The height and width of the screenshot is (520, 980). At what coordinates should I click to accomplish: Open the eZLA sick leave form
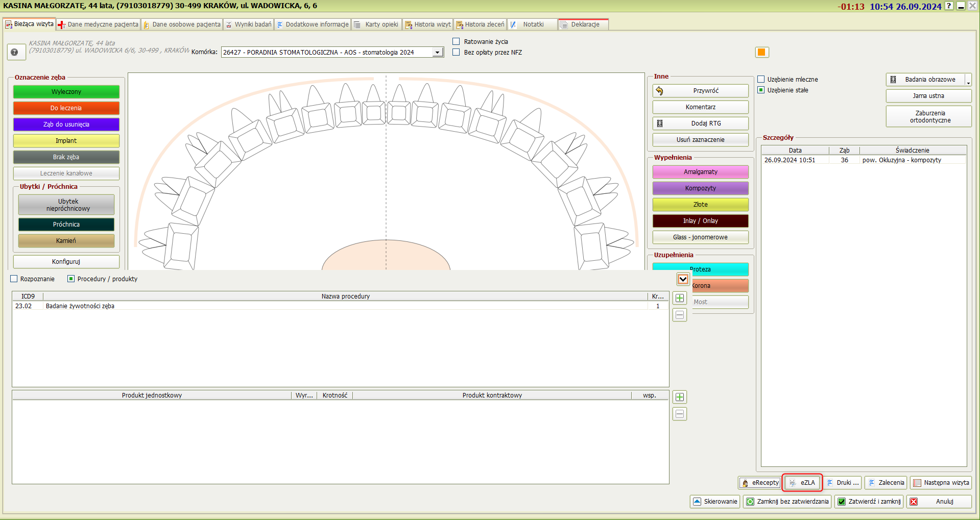click(802, 483)
